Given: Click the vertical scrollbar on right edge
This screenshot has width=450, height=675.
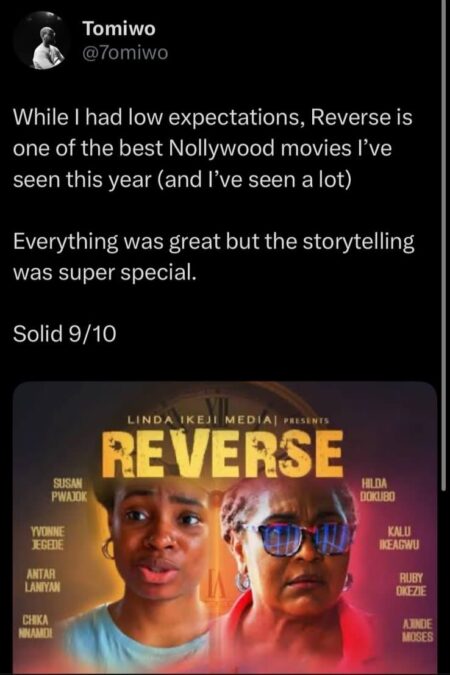Looking at the screenshot, I should [444, 245].
